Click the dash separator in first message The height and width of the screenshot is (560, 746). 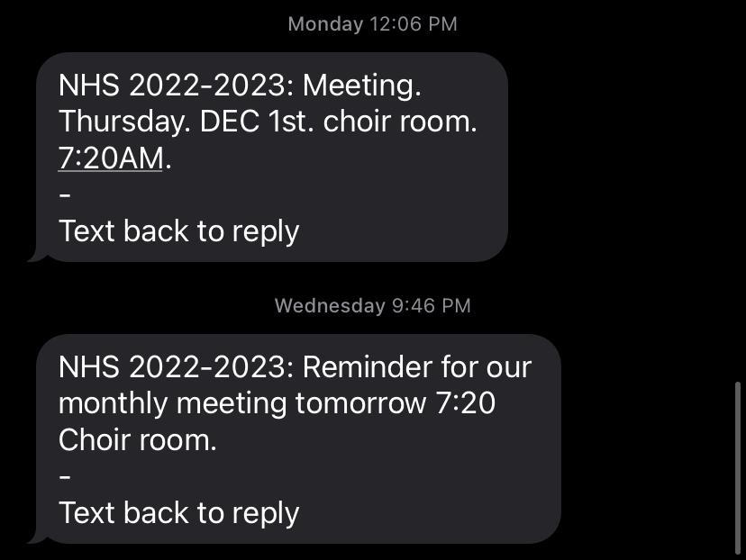[x=65, y=195]
